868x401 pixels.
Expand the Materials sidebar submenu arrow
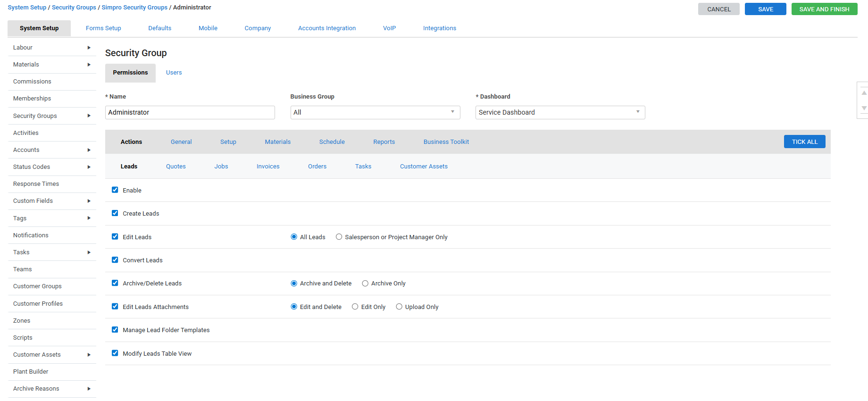click(x=89, y=65)
